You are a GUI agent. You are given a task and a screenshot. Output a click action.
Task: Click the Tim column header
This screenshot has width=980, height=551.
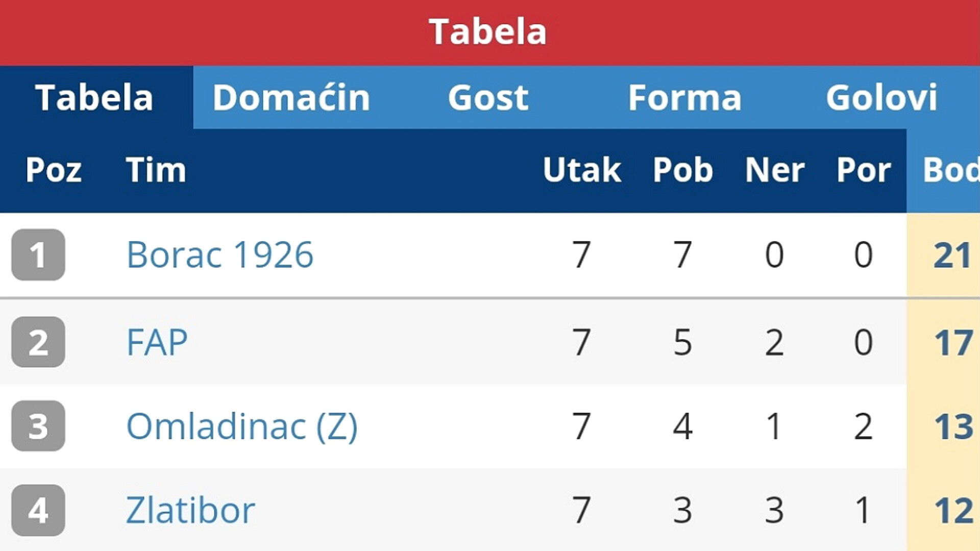tap(156, 170)
